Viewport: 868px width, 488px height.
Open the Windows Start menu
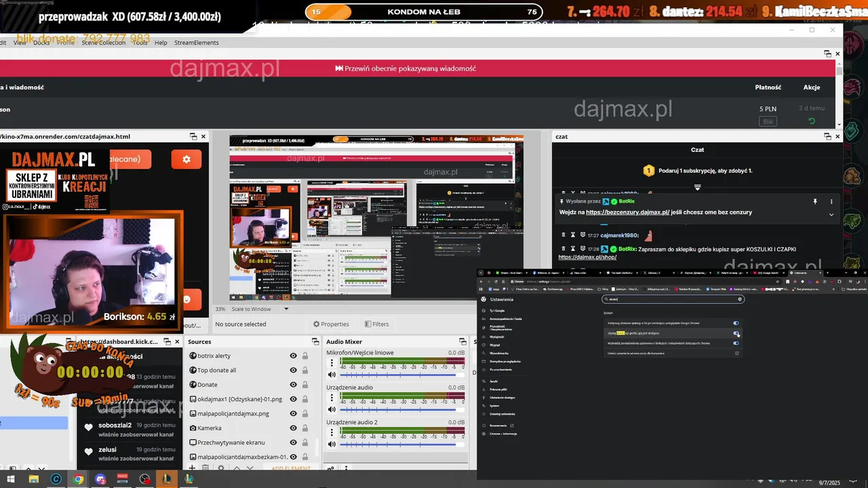coord(11,479)
